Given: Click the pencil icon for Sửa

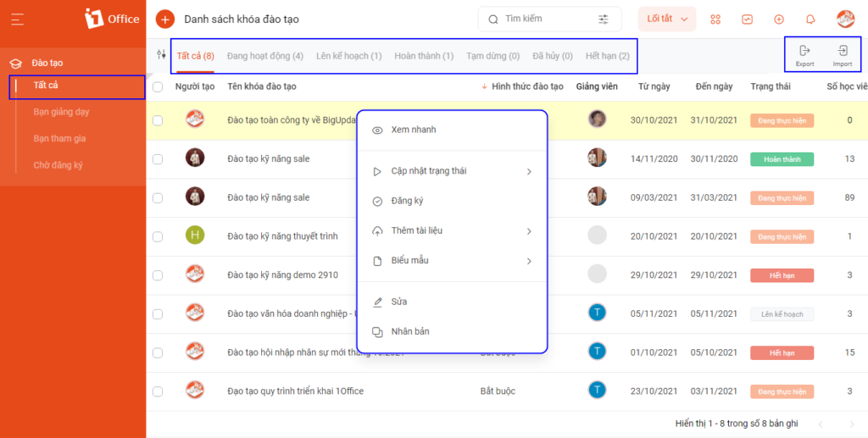Looking at the screenshot, I should (377, 302).
